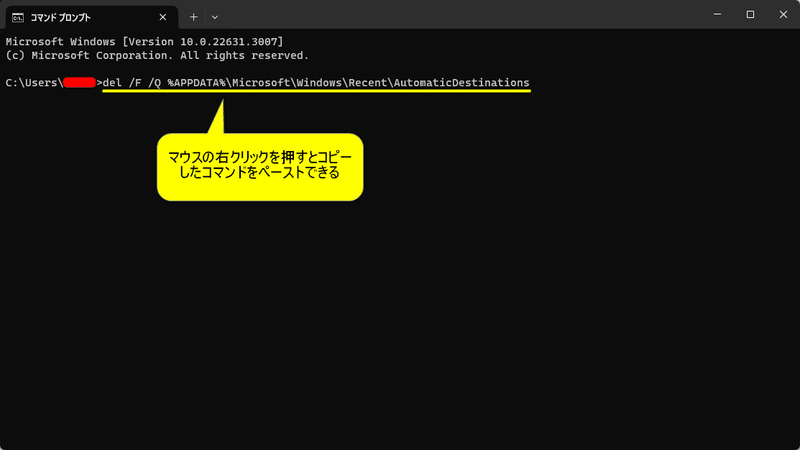The image size is (800, 450).
Task: Maximize the terminal window
Action: tap(750, 14)
